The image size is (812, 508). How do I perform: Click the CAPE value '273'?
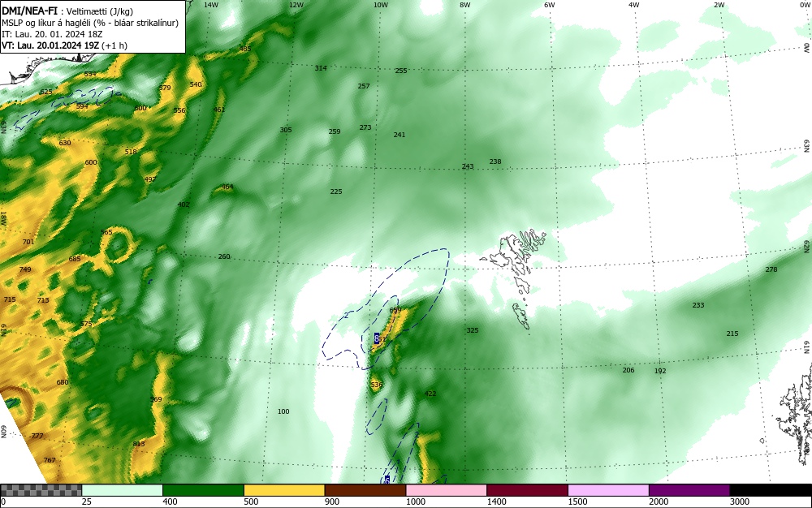coord(365,127)
